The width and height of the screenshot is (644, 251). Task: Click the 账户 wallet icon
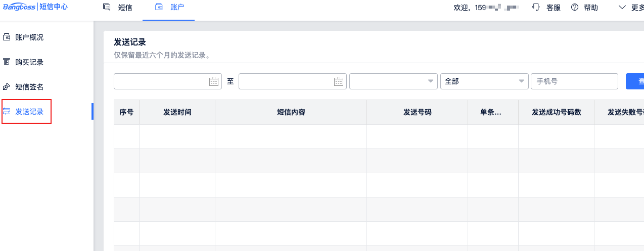[159, 8]
